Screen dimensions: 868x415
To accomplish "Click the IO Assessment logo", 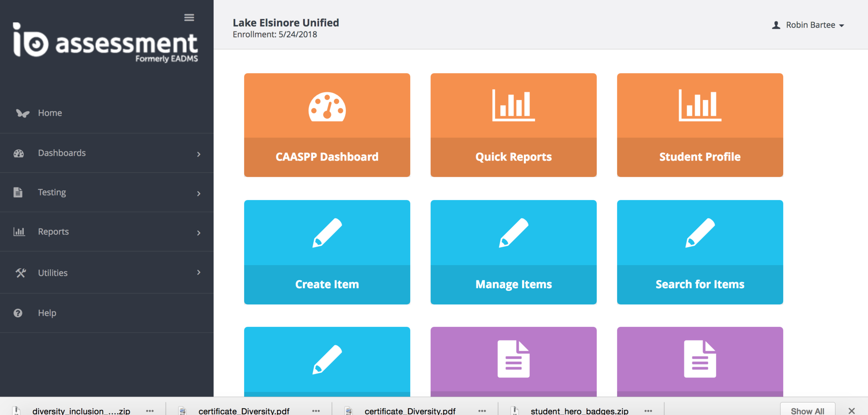I will coord(106,43).
